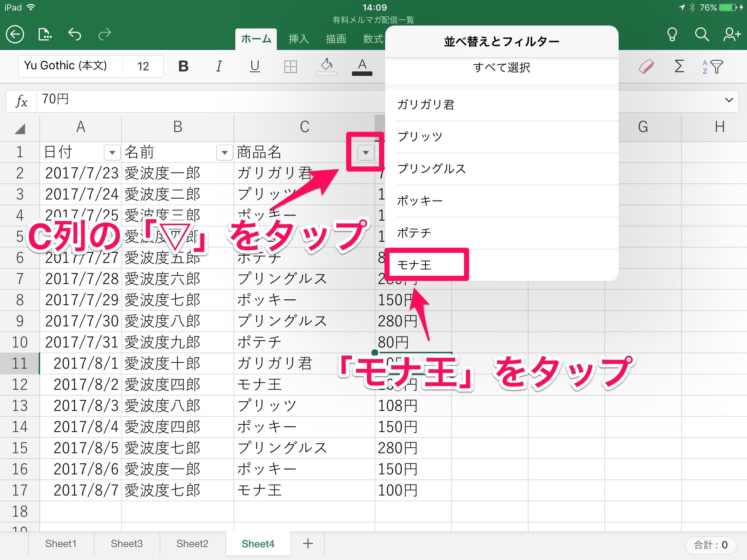Open the Yu Gothic font dropdown
Image resolution: width=747 pixels, height=560 pixels.
click(70, 66)
